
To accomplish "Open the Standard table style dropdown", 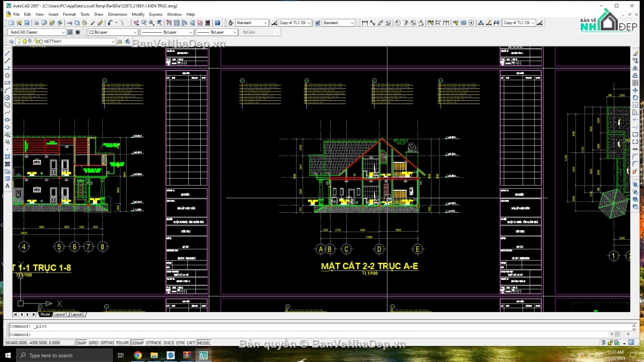I will point(339,23).
